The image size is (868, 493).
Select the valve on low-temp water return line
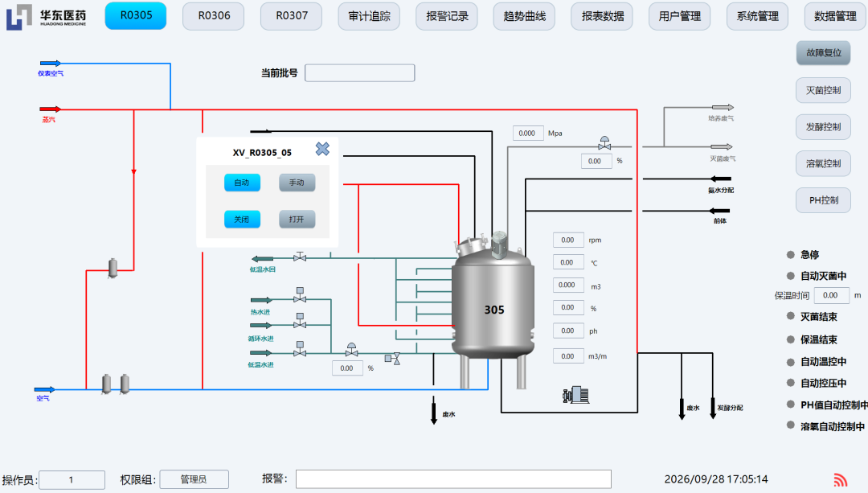tap(300, 257)
